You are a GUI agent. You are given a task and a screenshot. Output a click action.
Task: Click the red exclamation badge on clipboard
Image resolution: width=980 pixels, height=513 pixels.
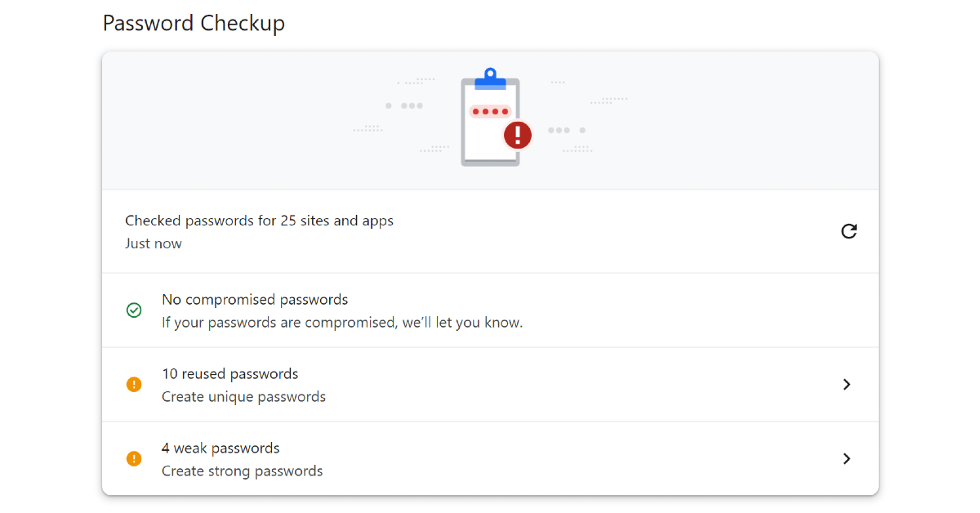click(517, 135)
